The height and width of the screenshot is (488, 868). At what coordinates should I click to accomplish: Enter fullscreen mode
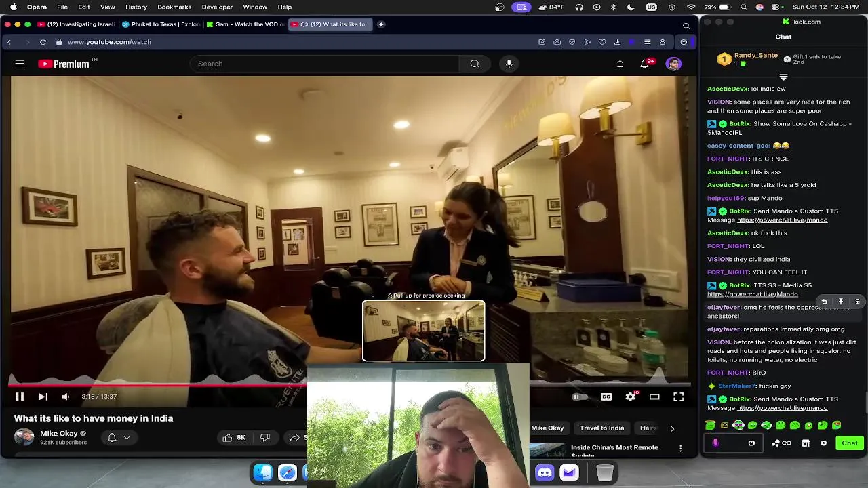(678, 397)
